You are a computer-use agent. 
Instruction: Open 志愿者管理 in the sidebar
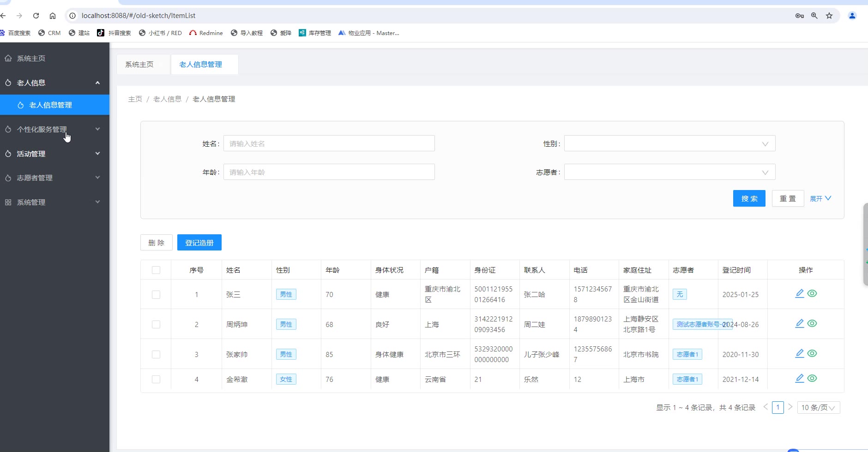tap(54, 178)
